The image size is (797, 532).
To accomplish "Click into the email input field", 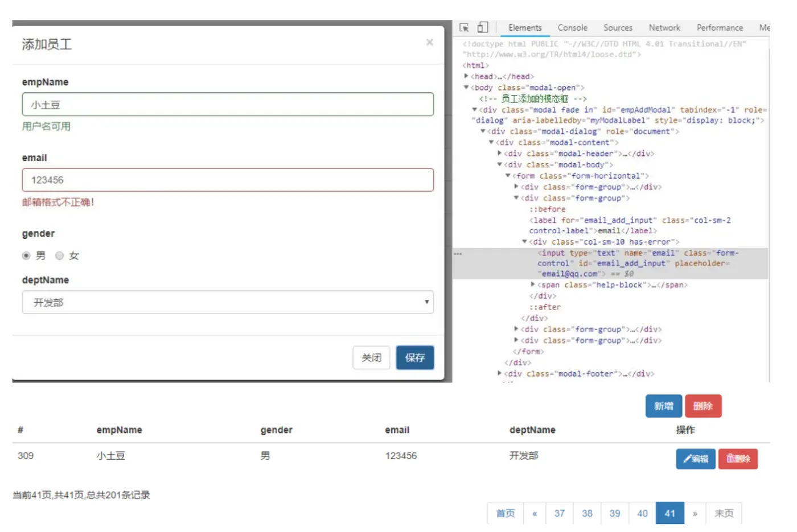I will (x=228, y=180).
